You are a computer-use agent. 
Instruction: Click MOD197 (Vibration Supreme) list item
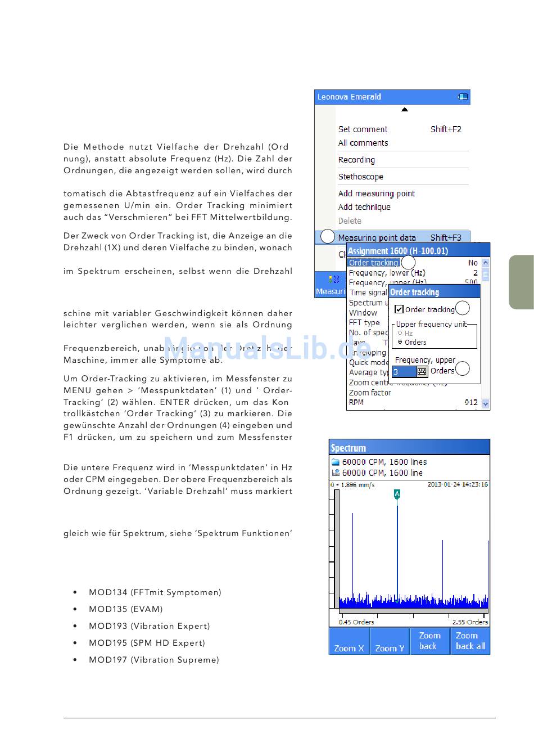[x=153, y=660]
